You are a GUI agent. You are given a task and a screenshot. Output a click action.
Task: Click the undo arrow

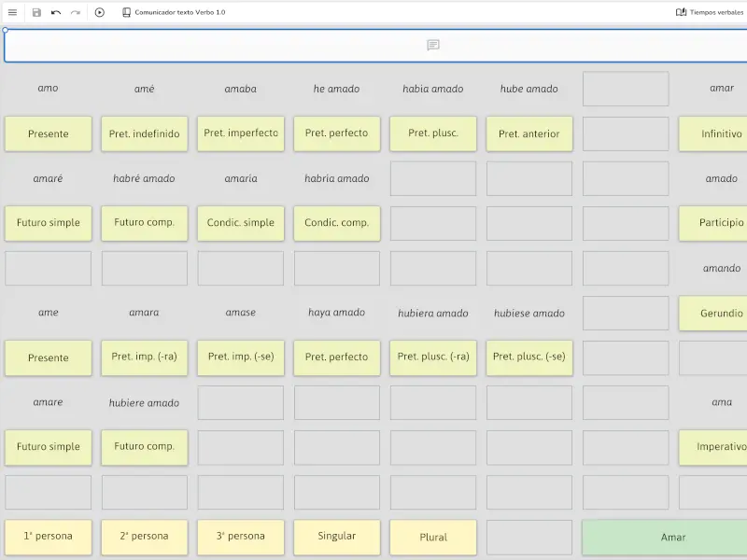(x=56, y=12)
